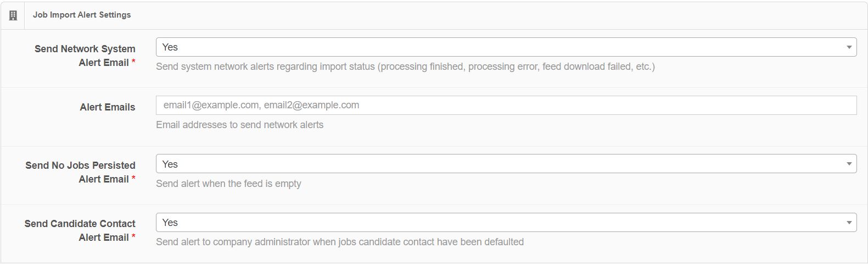This screenshot has width=868, height=265.
Task: Click the building icon in the panel header
Action: coord(13,15)
